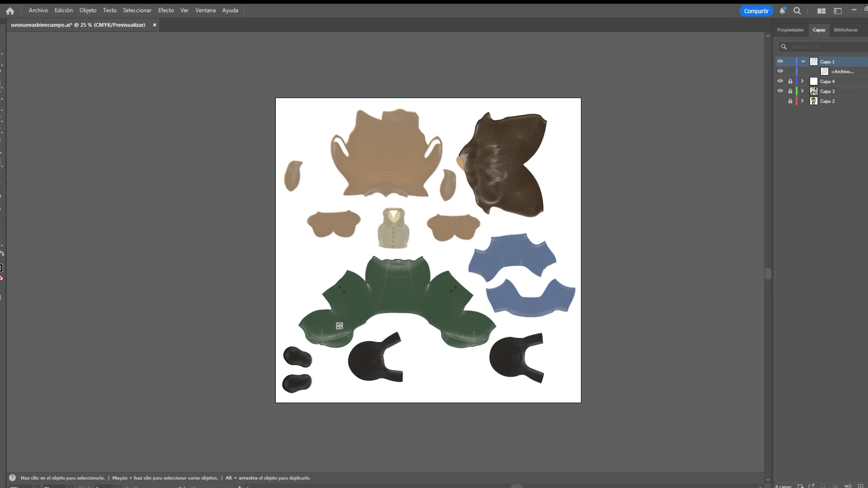Select the <Archivo...> sublayer name
This screenshot has height=488, width=868.
point(843,72)
